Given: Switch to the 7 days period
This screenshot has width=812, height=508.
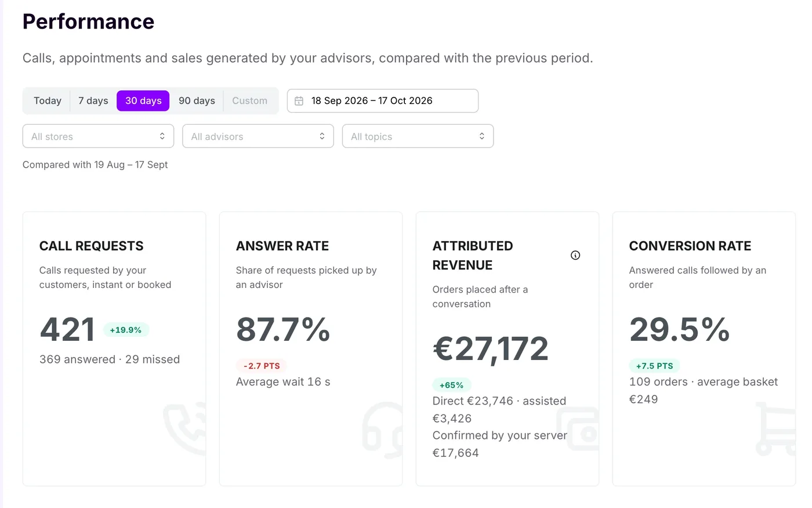Looking at the screenshot, I should (x=93, y=100).
